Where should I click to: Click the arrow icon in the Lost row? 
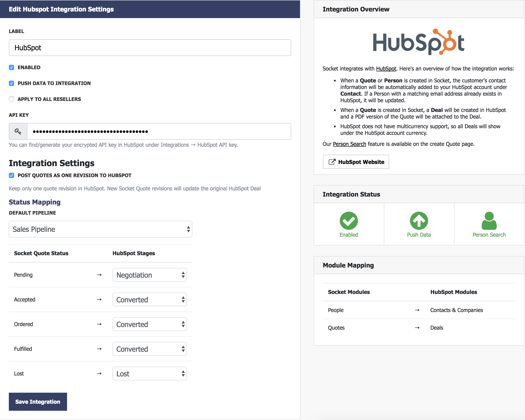[x=99, y=374]
